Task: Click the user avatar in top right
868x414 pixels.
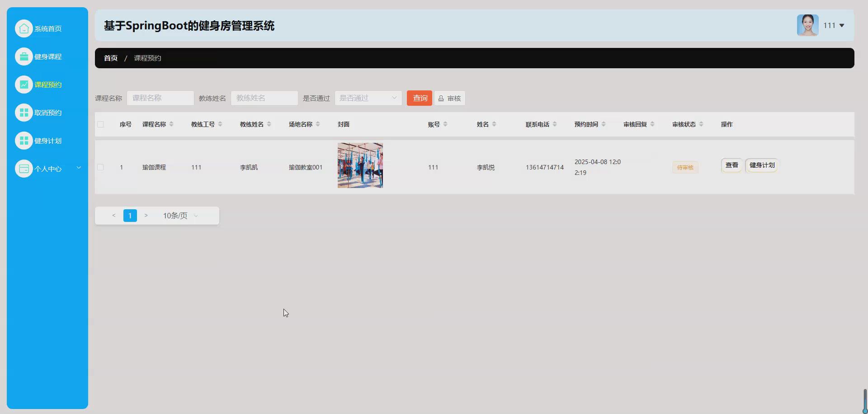Action: [808, 25]
